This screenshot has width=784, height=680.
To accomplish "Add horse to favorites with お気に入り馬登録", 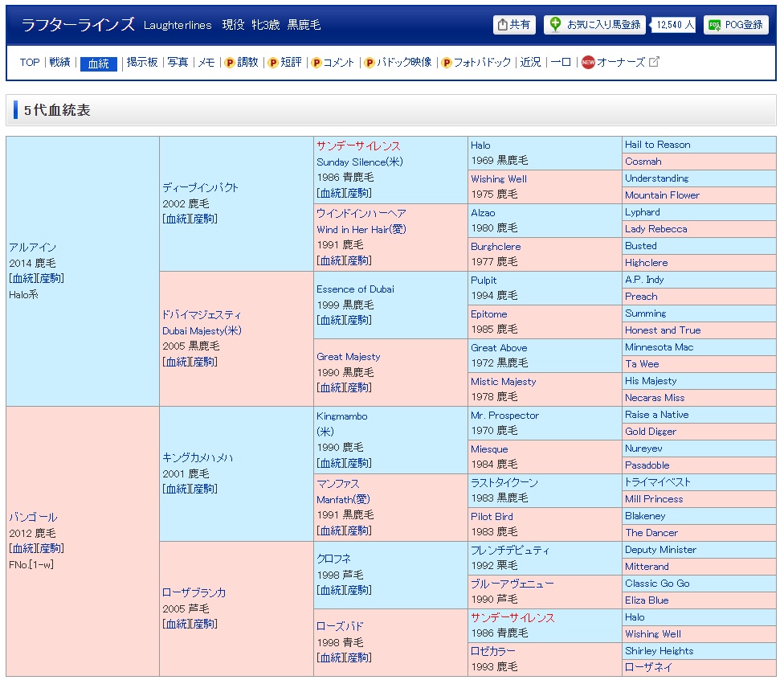I will click(x=594, y=25).
